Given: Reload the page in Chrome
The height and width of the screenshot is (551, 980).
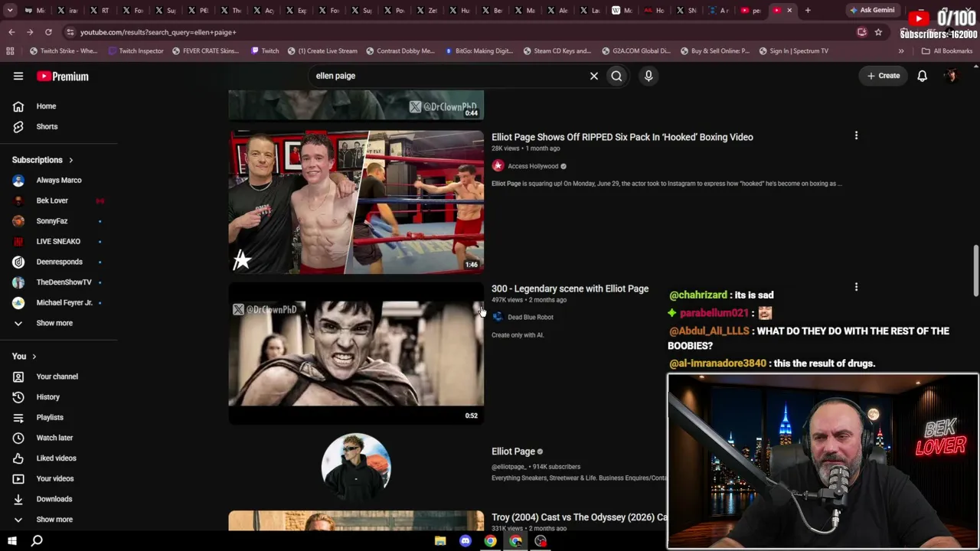Looking at the screenshot, I should click(48, 32).
